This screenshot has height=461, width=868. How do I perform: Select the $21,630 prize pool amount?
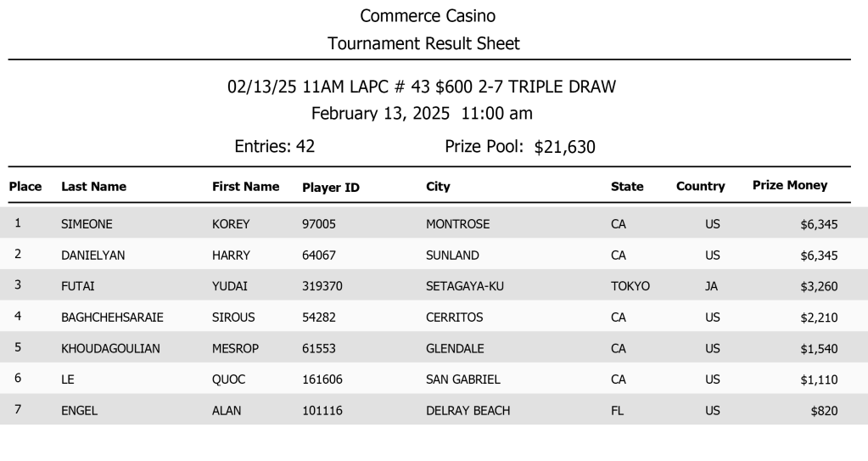point(564,148)
